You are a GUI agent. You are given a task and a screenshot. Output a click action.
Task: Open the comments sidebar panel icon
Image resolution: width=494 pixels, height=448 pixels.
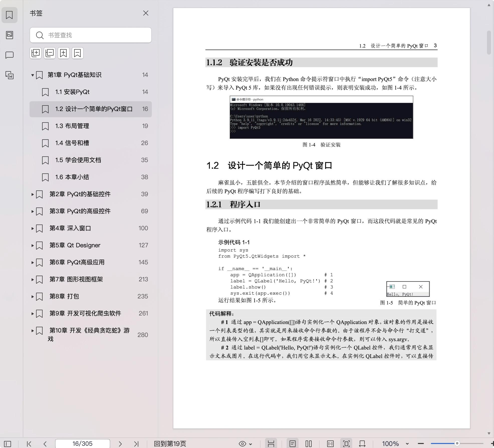coord(9,55)
